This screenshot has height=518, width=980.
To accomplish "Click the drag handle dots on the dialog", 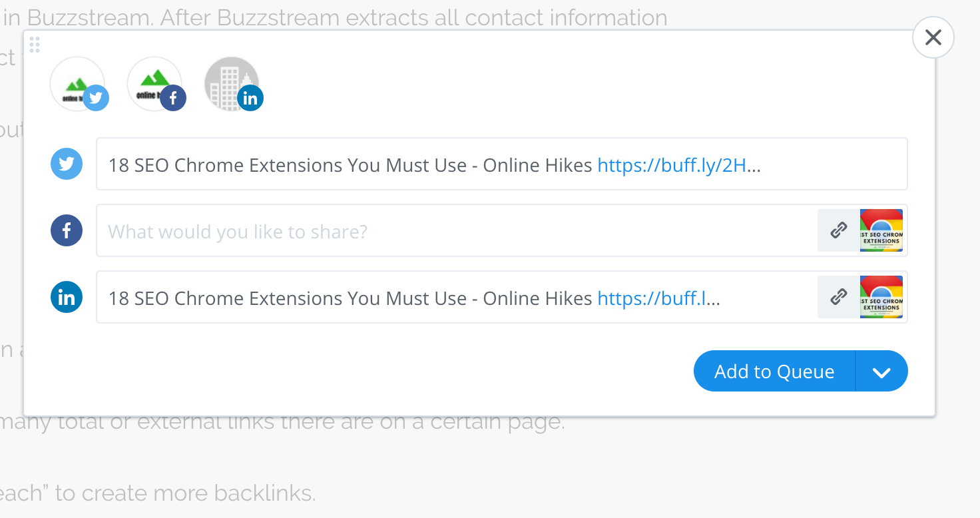I will pyautogui.click(x=35, y=45).
